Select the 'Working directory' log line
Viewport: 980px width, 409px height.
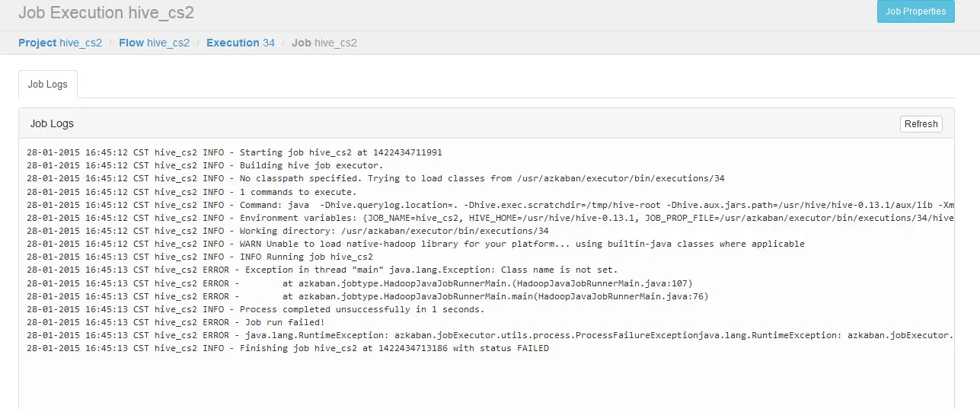288,231
